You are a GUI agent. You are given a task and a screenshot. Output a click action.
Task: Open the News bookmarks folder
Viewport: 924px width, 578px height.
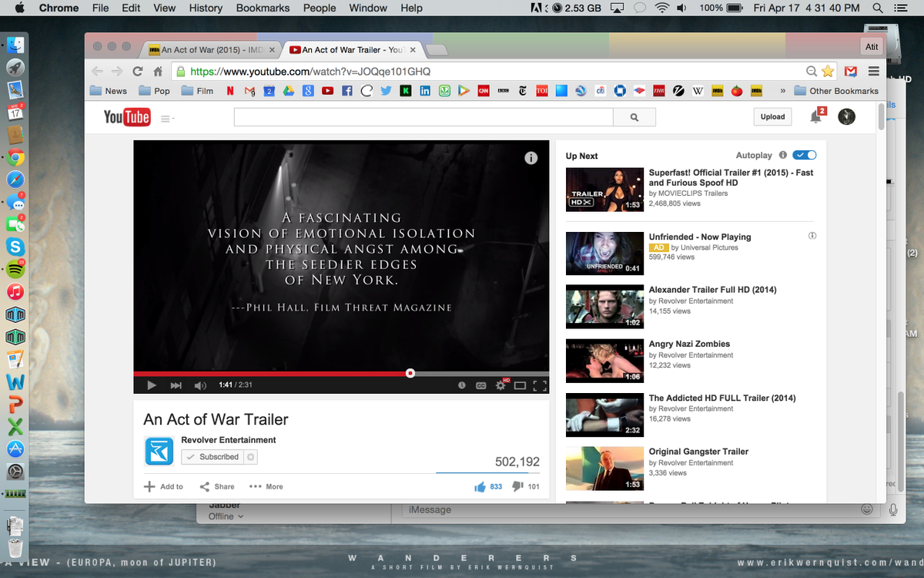click(109, 91)
